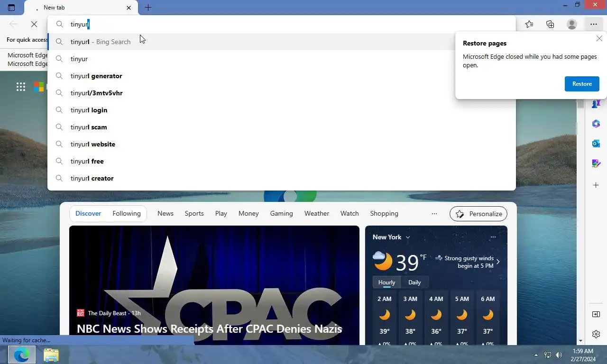Open the Money feed tab
Image resolution: width=607 pixels, height=364 pixels.
(x=248, y=213)
